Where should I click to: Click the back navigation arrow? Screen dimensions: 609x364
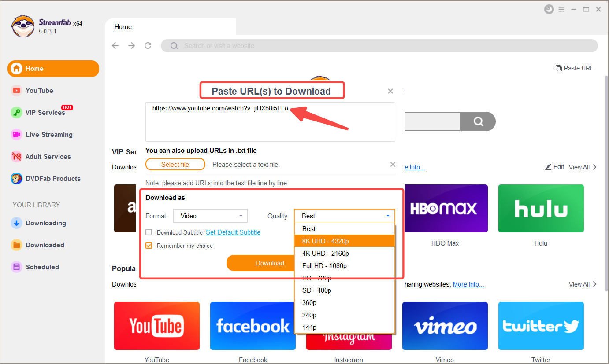tap(115, 46)
